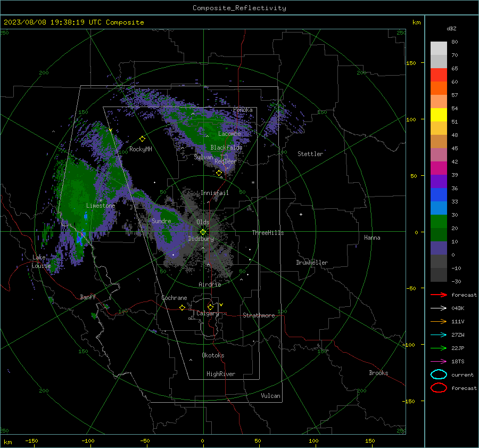Click the Airdrie label
The height and width of the screenshot is (448, 479).
[210, 284]
